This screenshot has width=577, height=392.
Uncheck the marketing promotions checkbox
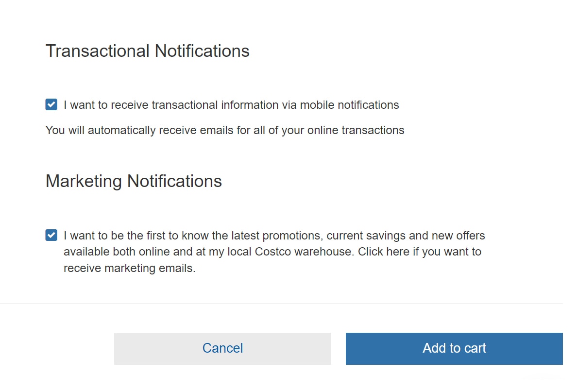(x=51, y=236)
